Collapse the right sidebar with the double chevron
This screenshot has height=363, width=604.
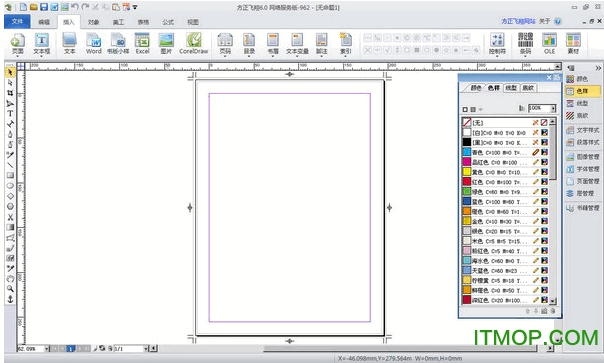point(598,68)
